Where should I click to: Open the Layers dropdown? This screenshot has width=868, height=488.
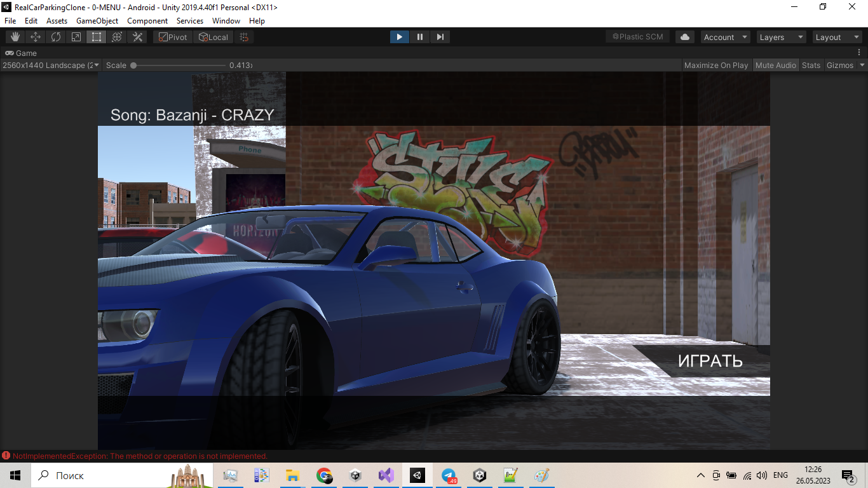tap(781, 37)
